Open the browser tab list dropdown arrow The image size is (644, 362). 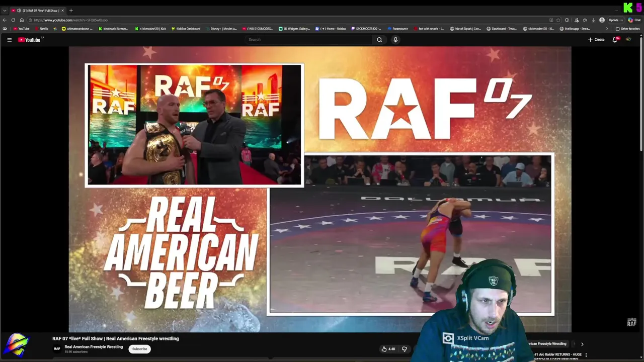pyautogui.click(x=5, y=11)
